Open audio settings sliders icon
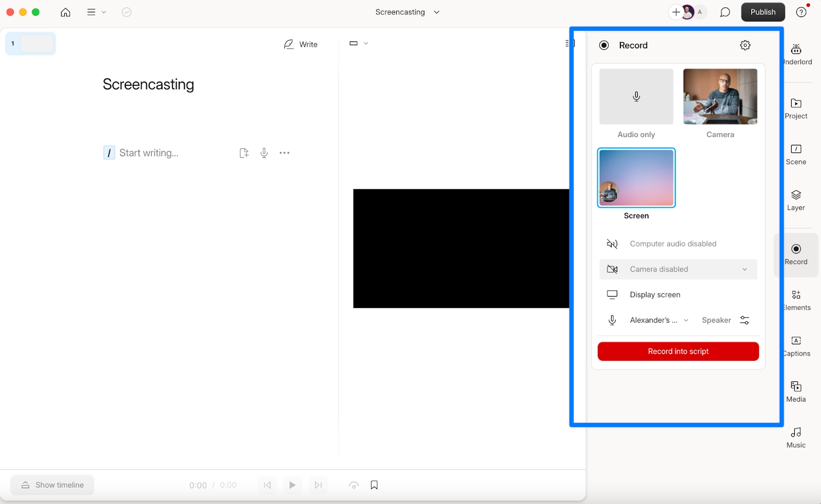The image size is (821, 504). (x=745, y=320)
